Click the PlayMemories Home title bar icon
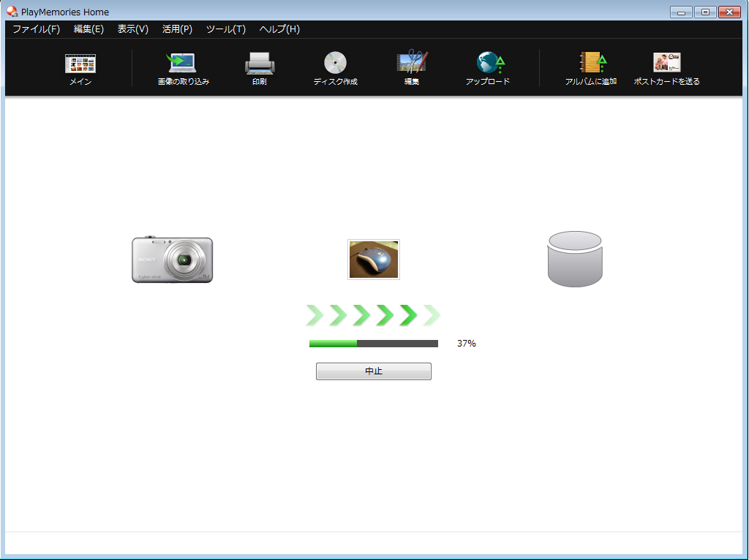Screen dimensions: 749x560 click(12, 12)
